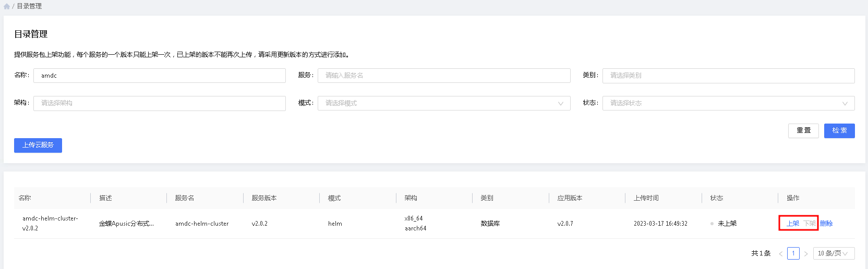Click 下架 link in the operations column

tap(809, 224)
